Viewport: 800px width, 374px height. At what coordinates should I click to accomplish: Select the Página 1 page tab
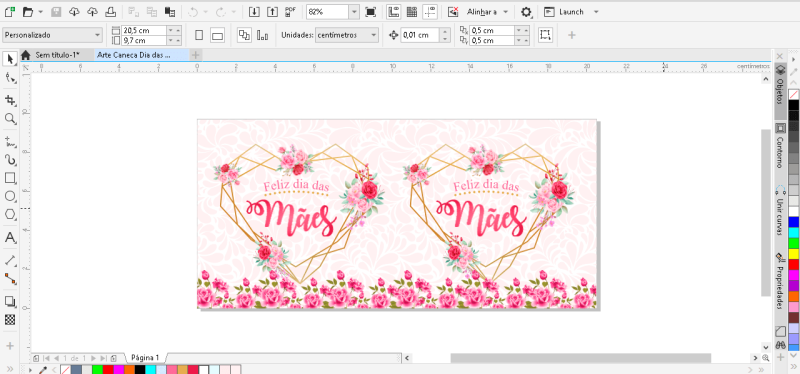(145, 357)
